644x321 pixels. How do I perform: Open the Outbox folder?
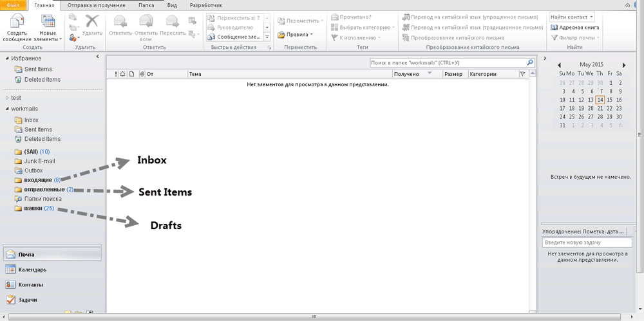pyautogui.click(x=28, y=170)
